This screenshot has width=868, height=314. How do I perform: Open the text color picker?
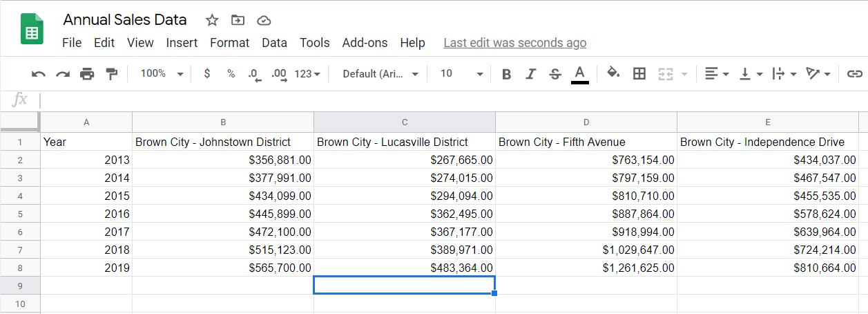(x=580, y=74)
